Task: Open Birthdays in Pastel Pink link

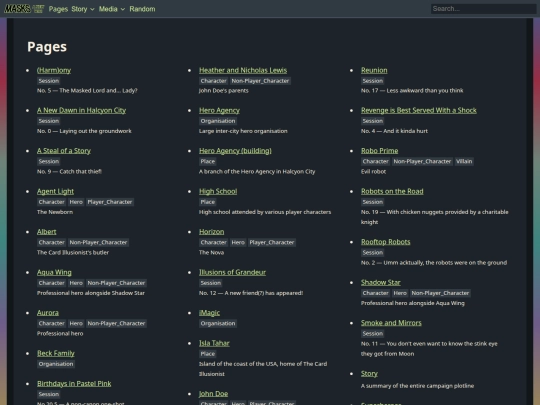Action: [x=74, y=384]
